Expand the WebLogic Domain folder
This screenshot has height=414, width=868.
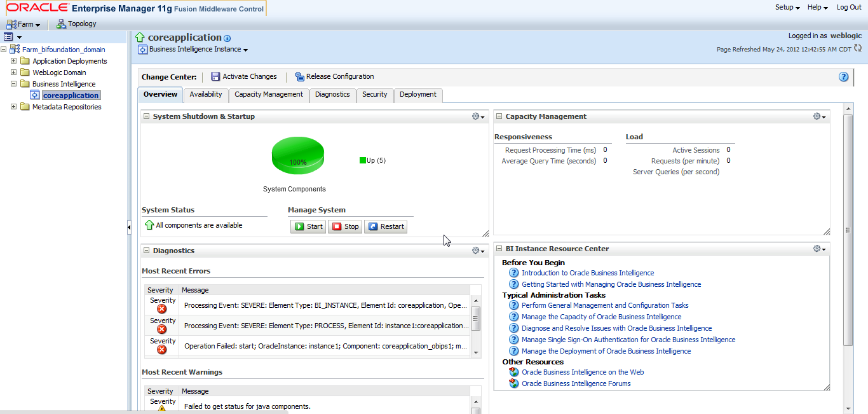[x=13, y=72]
